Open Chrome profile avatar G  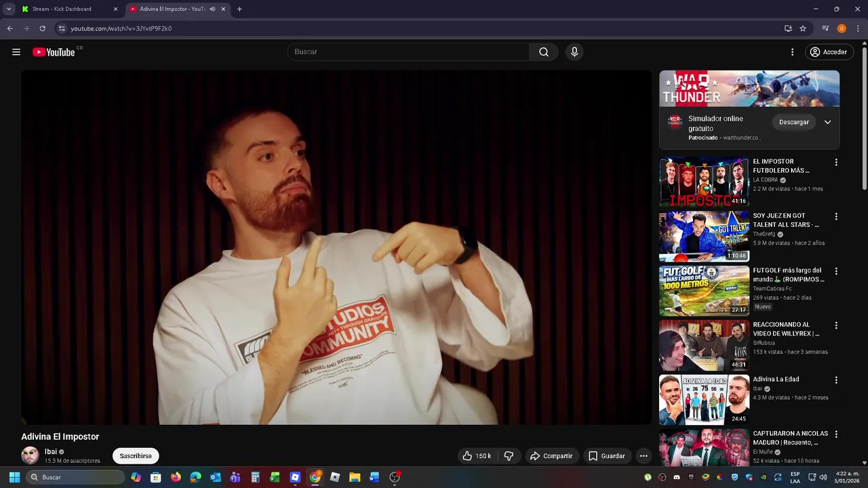click(x=842, y=28)
